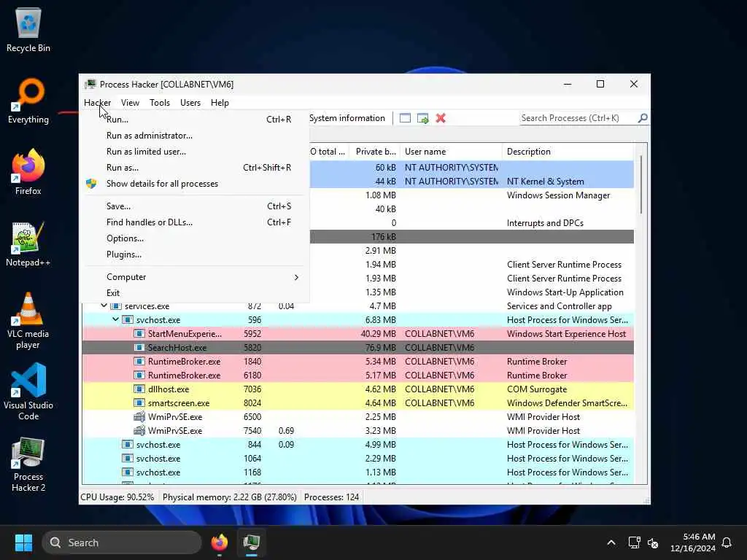
Task: Open the Everything search desktop icon
Action: tap(28, 101)
